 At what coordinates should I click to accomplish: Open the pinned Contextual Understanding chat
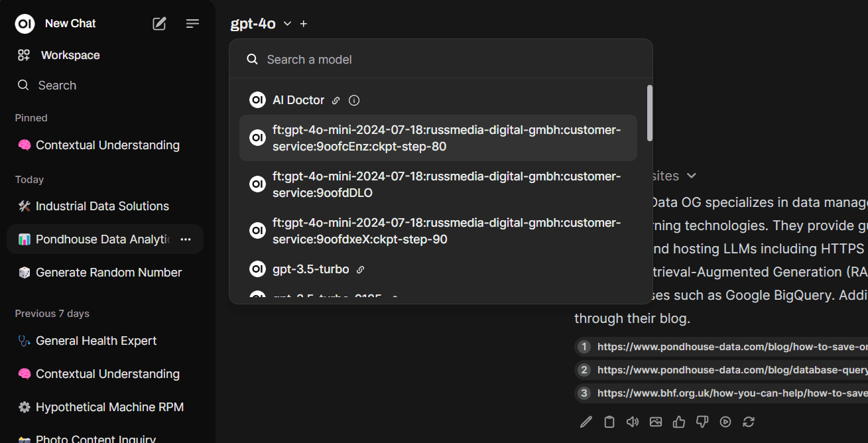click(107, 145)
